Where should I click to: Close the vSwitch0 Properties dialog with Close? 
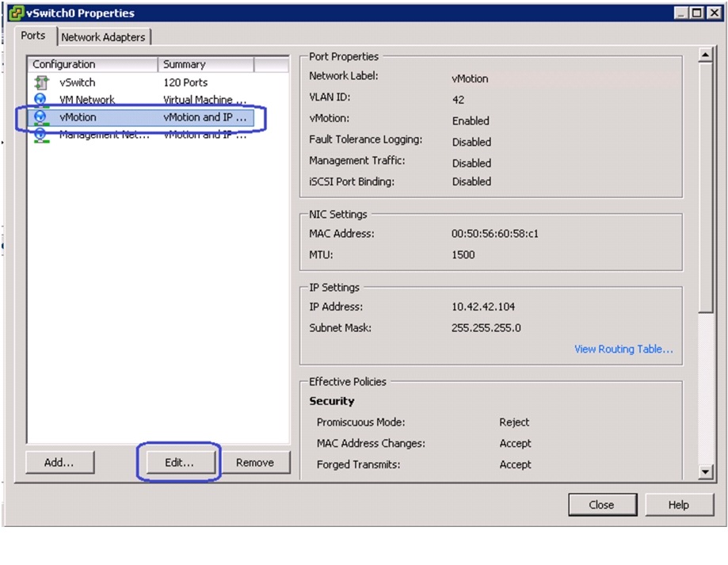[x=602, y=505]
